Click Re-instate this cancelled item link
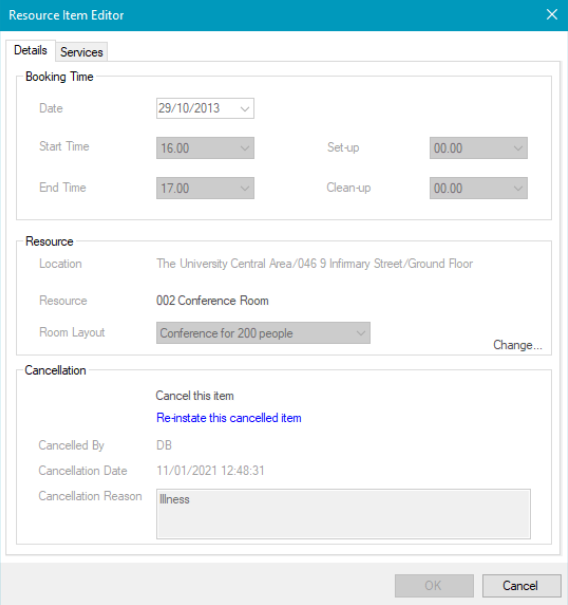The image size is (568, 605). click(x=229, y=418)
